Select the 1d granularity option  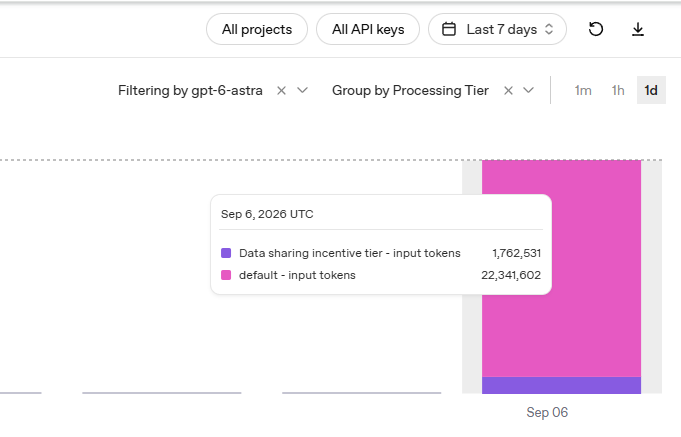[651, 90]
